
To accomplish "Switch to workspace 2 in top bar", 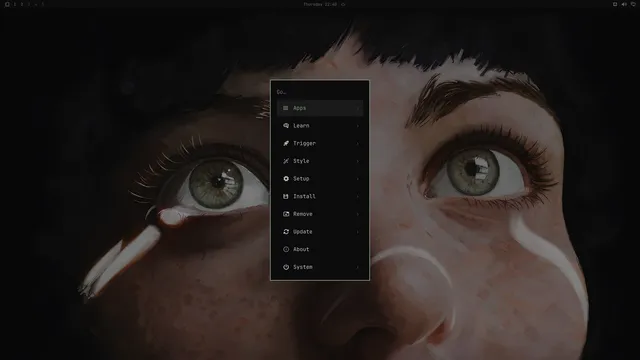I will pos(22,4).
